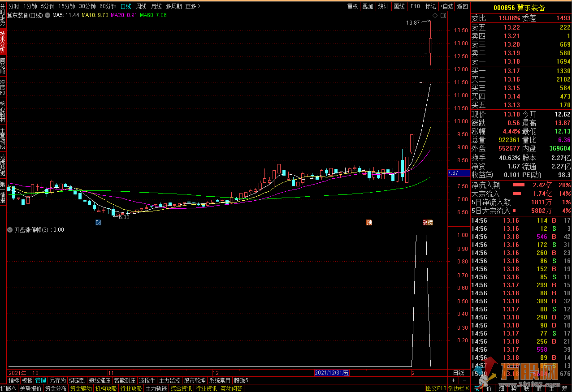This screenshot has height=392, width=572.
Task: Open the 互动问答 tab
Action: click(x=231, y=388)
